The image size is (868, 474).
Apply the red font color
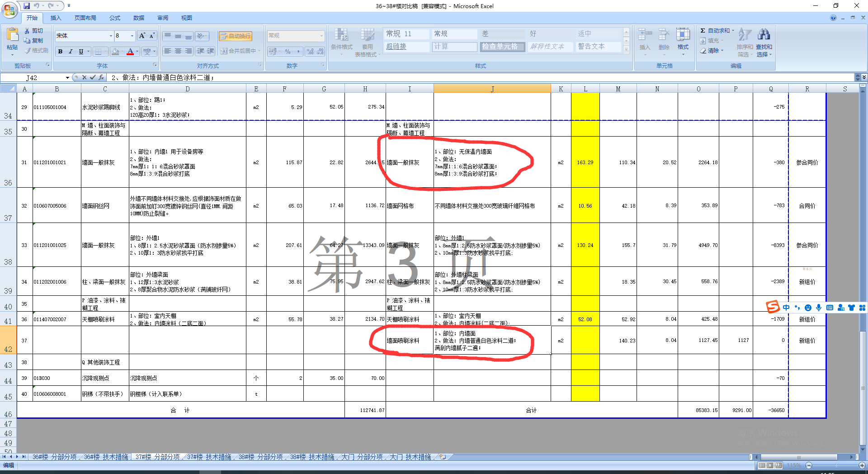130,52
